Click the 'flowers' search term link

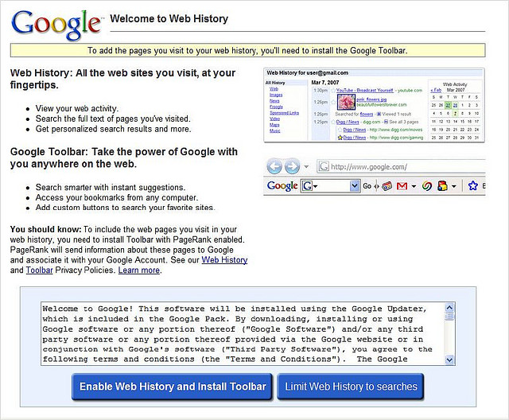(x=366, y=114)
